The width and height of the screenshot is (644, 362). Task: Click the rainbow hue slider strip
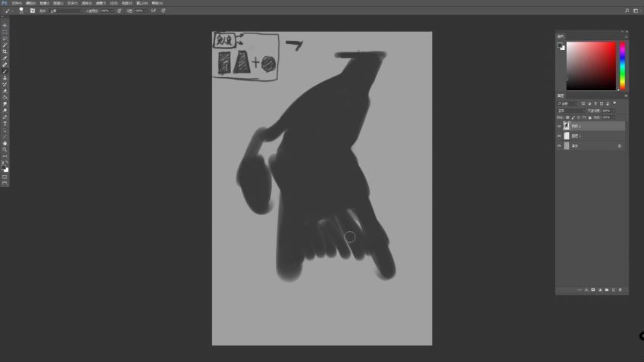tap(623, 66)
